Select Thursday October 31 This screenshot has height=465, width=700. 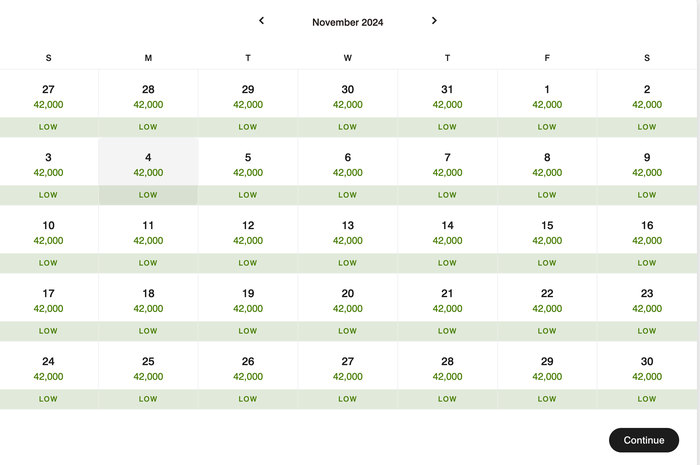[447, 104]
